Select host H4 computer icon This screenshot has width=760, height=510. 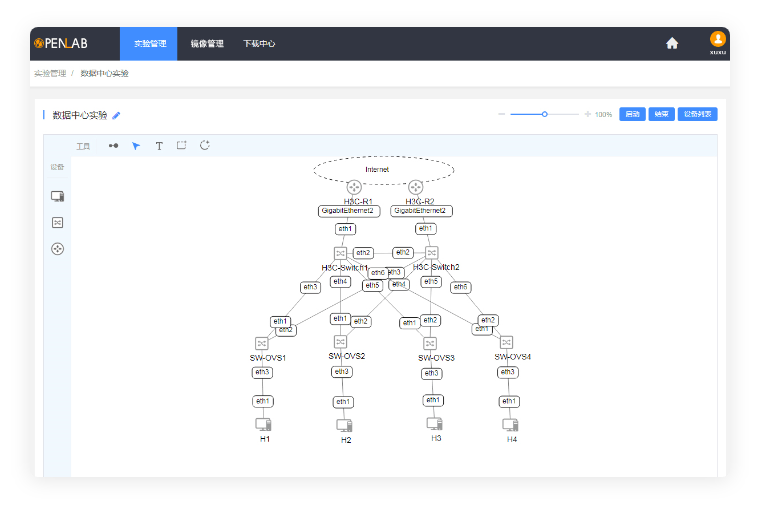pyautogui.click(x=510, y=425)
